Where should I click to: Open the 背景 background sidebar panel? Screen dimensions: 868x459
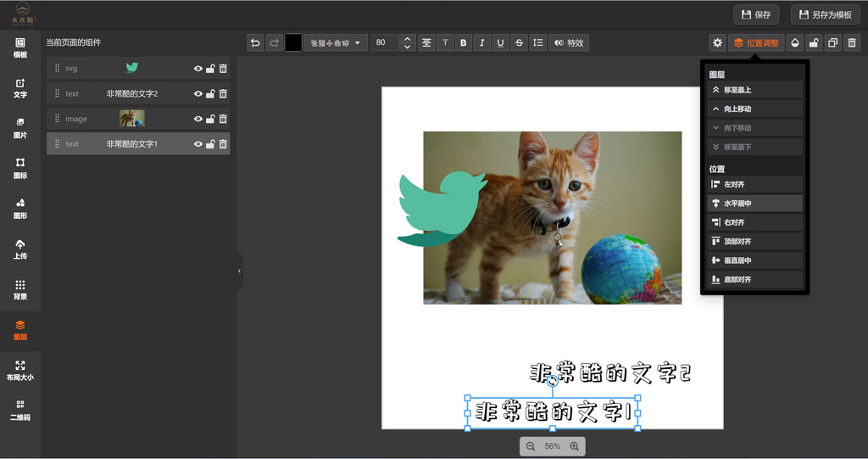(x=20, y=290)
